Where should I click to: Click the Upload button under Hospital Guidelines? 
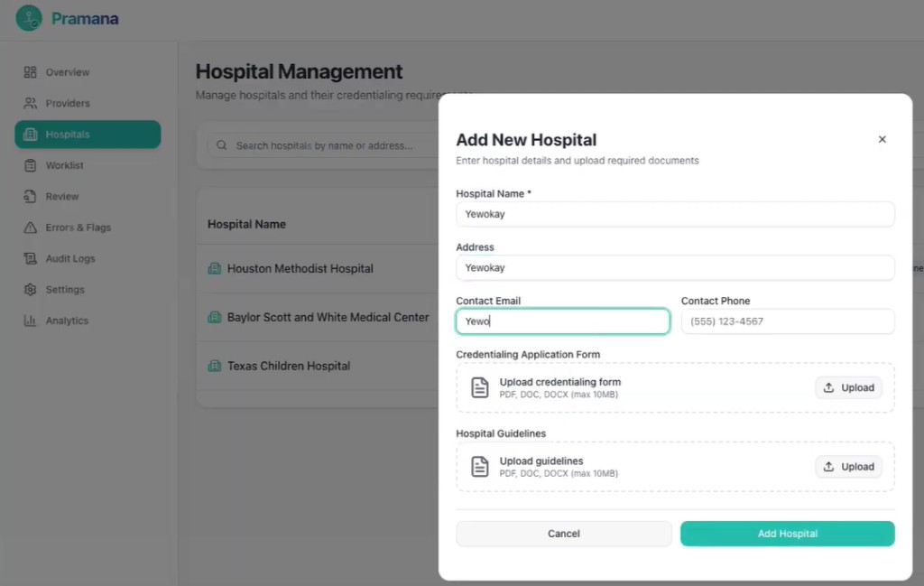(x=848, y=466)
